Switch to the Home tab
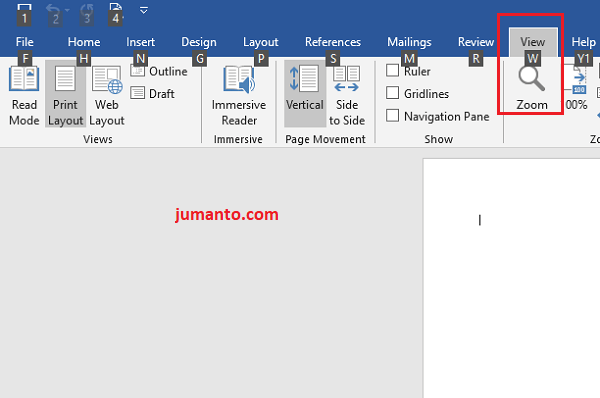 (x=84, y=42)
